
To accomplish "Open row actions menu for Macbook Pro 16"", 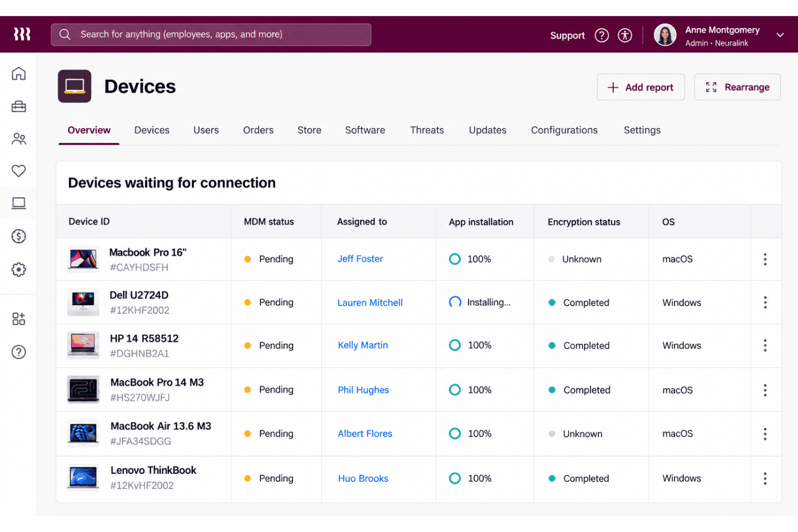I will click(x=765, y=259).
